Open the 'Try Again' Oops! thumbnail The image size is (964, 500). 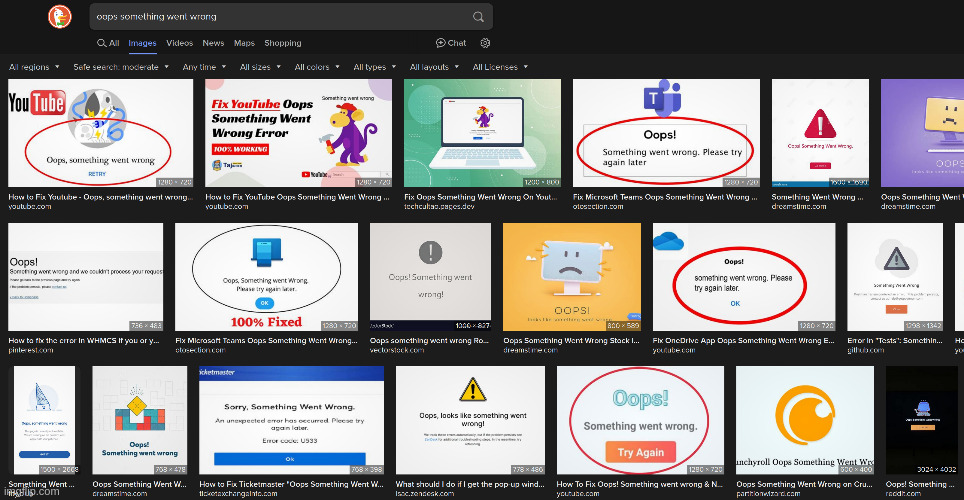(x=640, y=420)
